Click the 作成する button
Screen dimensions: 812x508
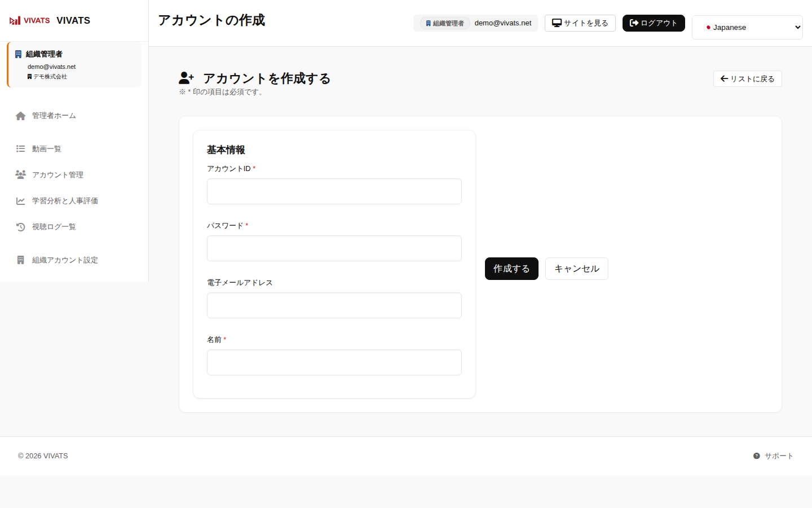pyautogui.click(x=511, y=269)
